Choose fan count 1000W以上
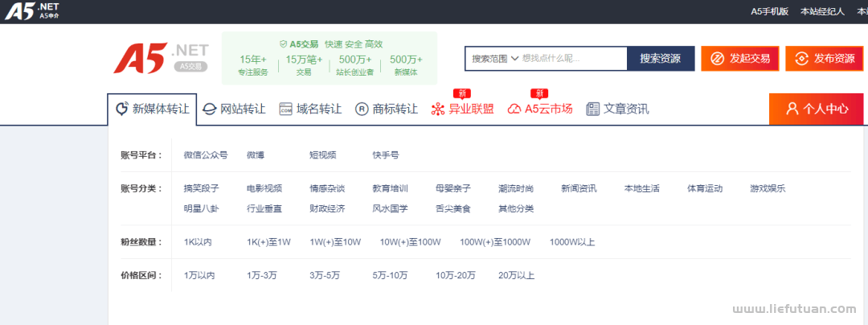Screen dimensions: 868x325 pyautogui.click(x=572, y=242)
